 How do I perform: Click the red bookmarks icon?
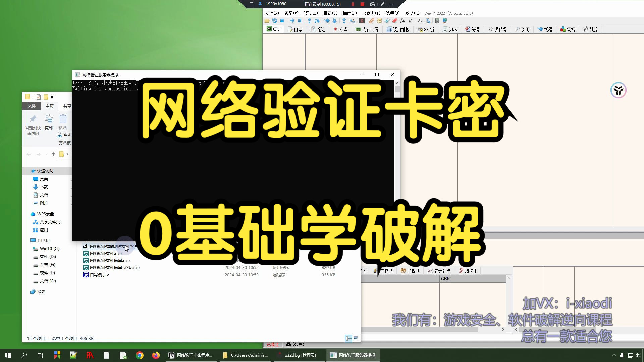click(x=395, y=21)
